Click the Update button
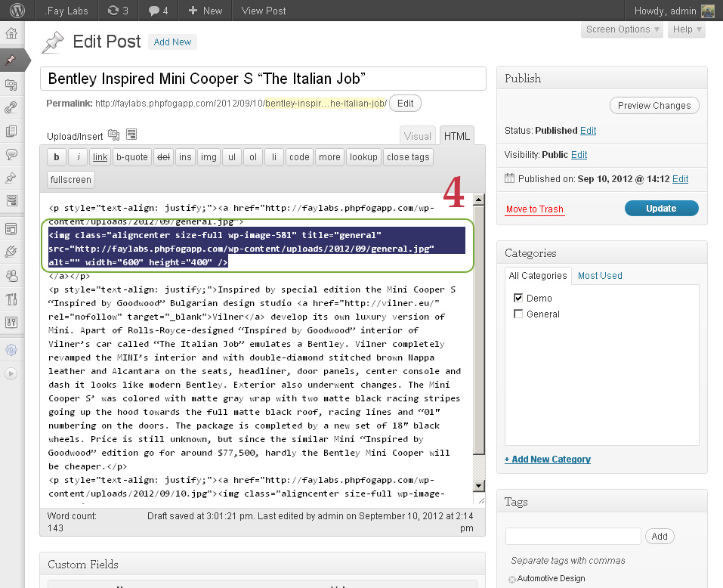The image size is (723, 588). coord(661,209)
